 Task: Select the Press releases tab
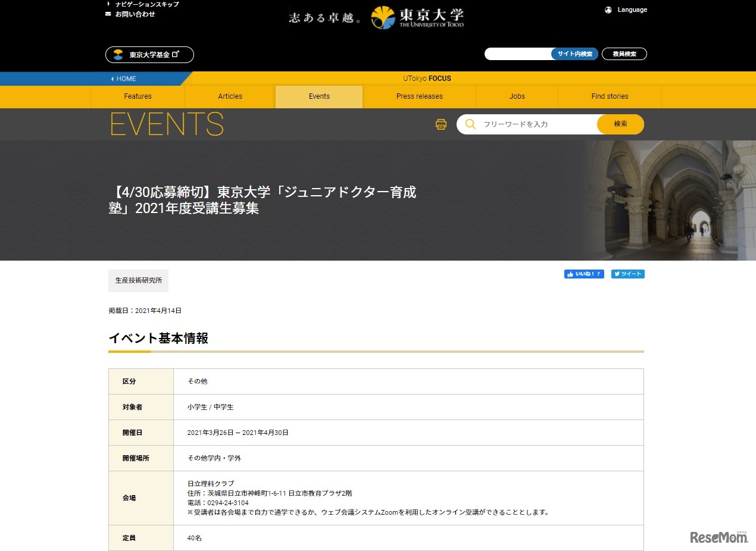419,96
